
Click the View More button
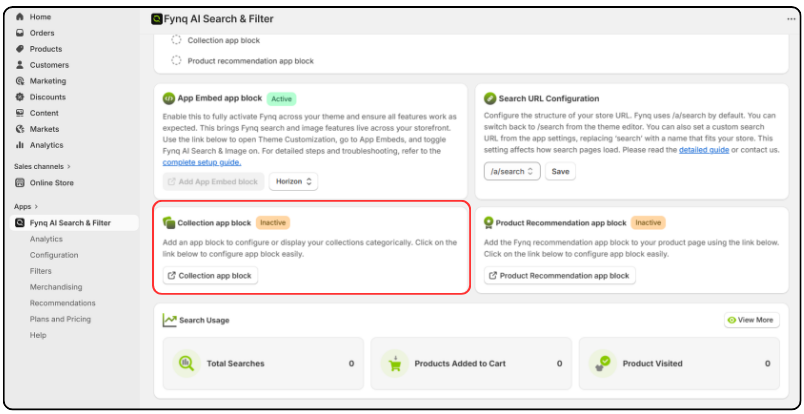pyautogui.click(x=752, y=320)
